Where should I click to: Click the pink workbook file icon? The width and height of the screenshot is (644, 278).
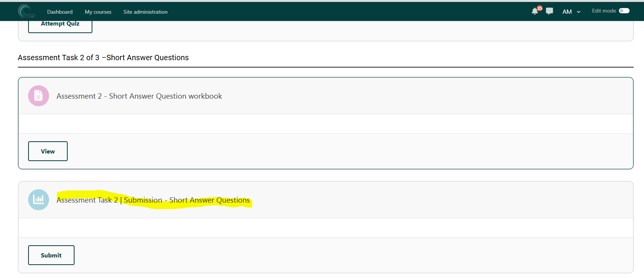[38, 96]
